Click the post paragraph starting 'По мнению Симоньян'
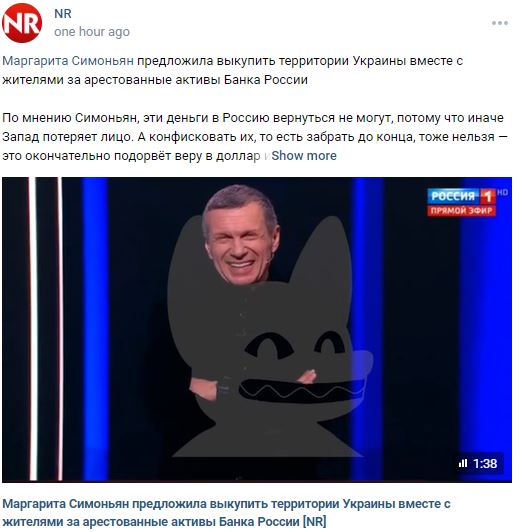 pos(255,137)
